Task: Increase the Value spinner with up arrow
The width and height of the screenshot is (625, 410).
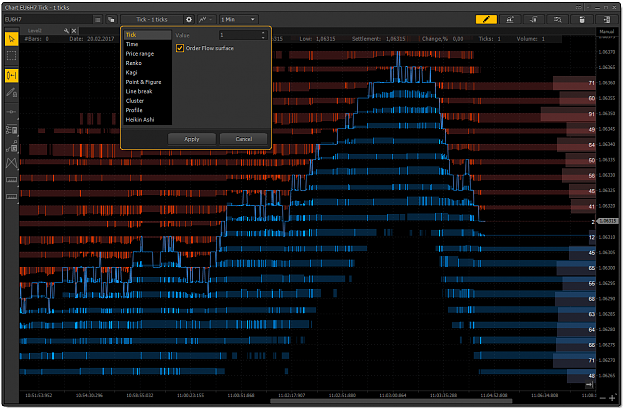Action: [x=263, y=33]
